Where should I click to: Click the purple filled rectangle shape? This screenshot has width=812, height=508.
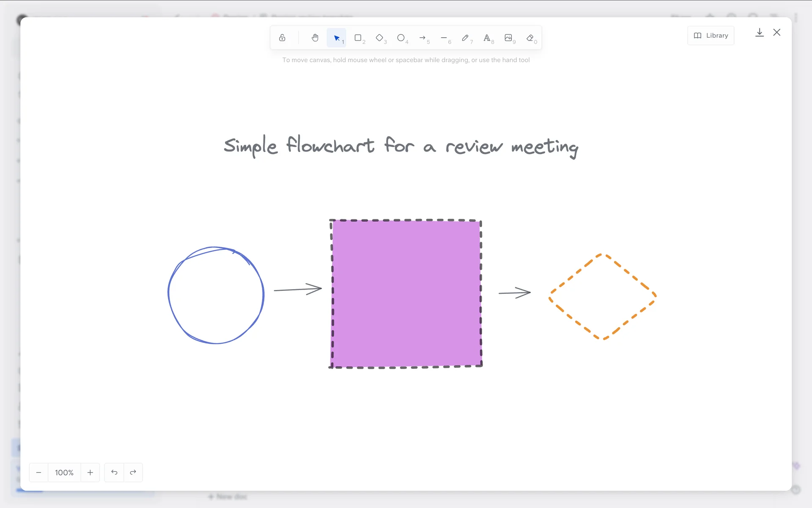[x=406, y=293]
